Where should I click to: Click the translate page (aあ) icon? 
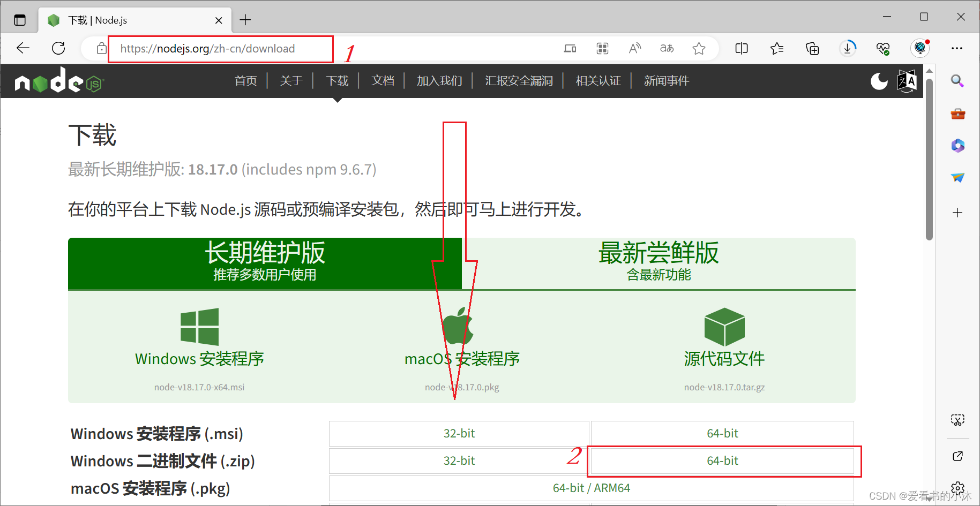[667, 49]
